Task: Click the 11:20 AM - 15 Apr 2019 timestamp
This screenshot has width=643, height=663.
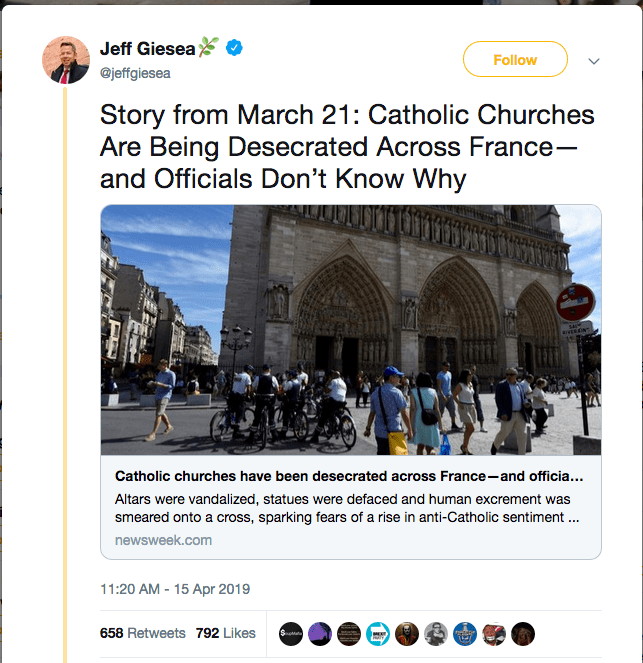Action: tap(175, 589)
